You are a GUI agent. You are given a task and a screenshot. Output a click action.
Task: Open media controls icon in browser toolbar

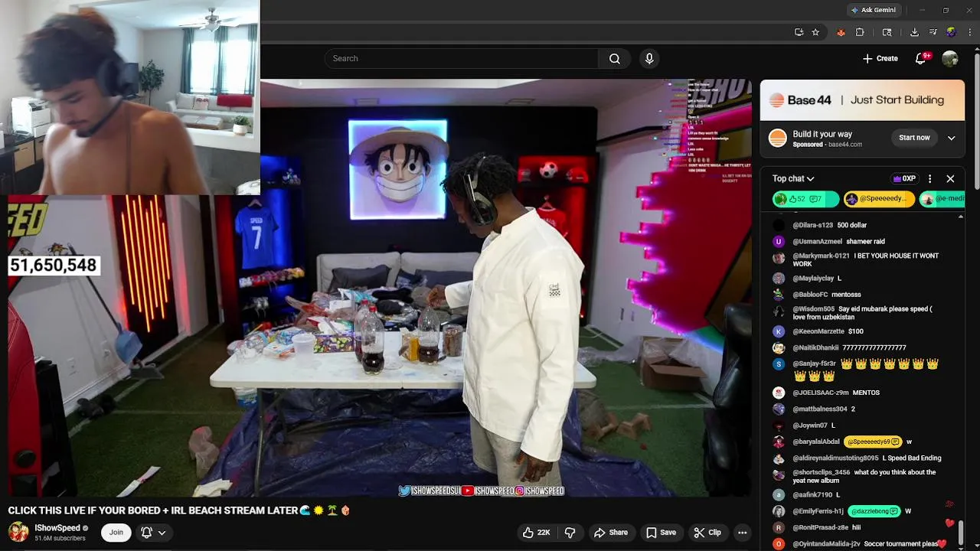933,32
